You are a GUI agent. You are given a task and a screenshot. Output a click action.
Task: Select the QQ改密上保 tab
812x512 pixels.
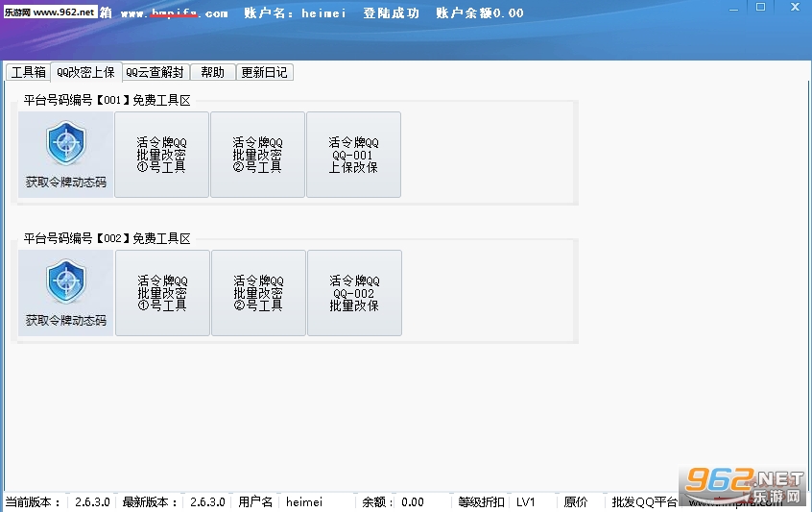click(x=84, y=72)
